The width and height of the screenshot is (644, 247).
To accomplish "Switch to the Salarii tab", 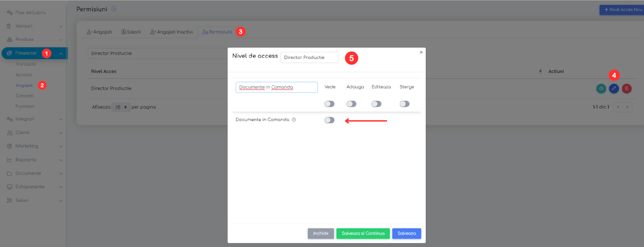I will click(131, 32).
